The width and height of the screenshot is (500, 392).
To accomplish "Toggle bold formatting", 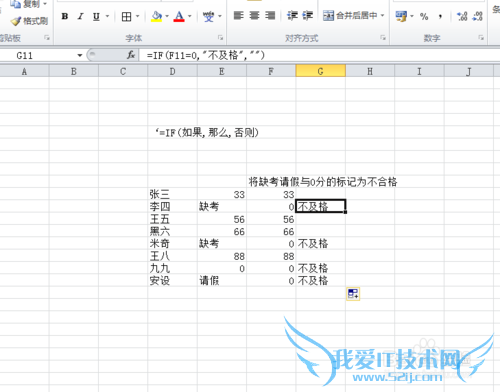I will [65, 16].
